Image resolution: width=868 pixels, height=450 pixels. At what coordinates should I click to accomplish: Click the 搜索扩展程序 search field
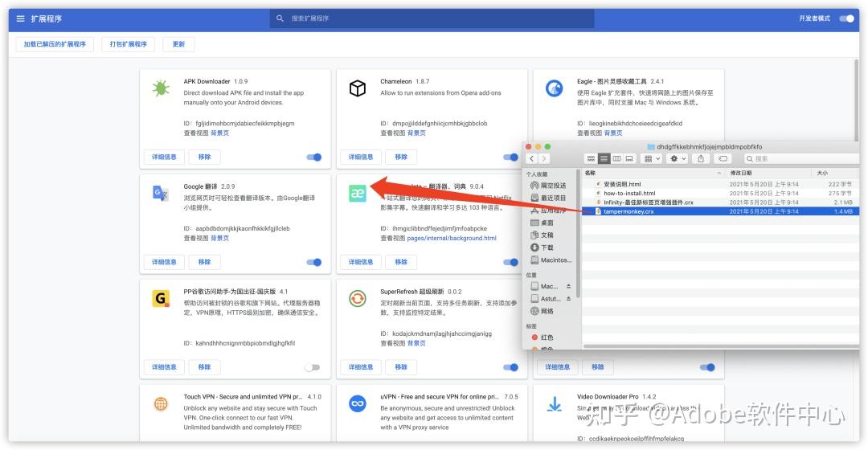tap(434, 18)
